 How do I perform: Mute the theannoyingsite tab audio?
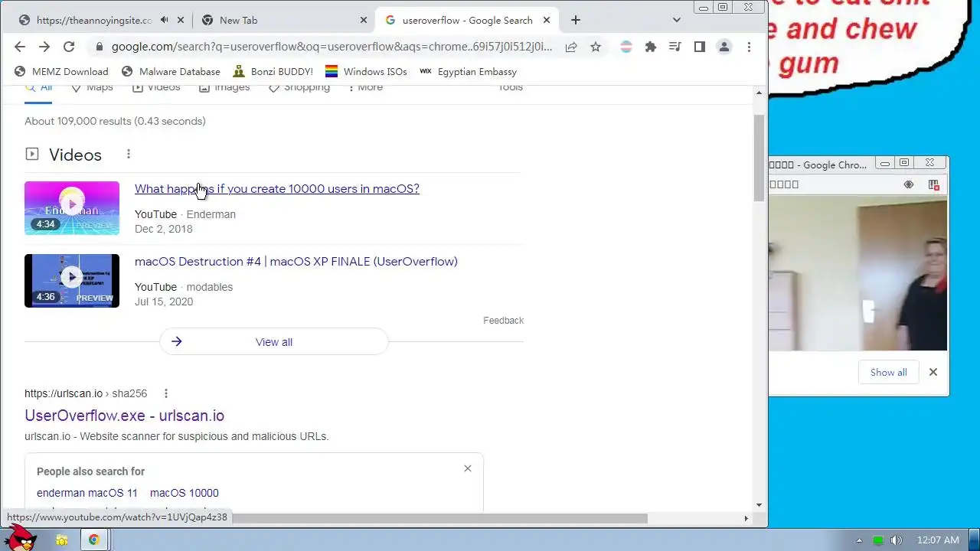pos(164,20)
